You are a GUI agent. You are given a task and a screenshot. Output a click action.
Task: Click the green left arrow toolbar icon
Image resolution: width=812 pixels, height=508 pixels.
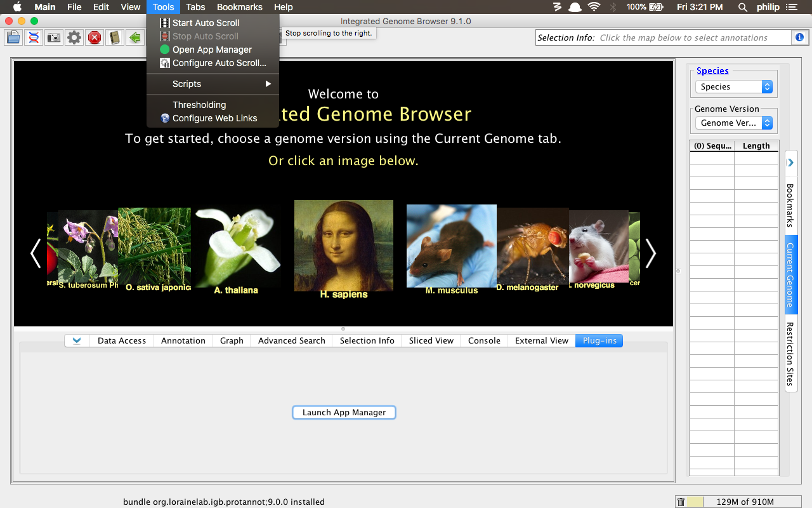(135, 37)
